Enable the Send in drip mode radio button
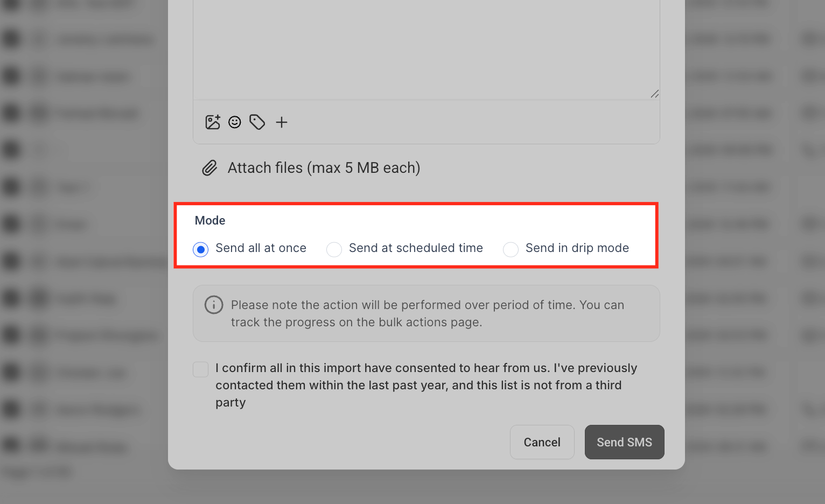This screenshot has width=825, height=504. point(511,249)
